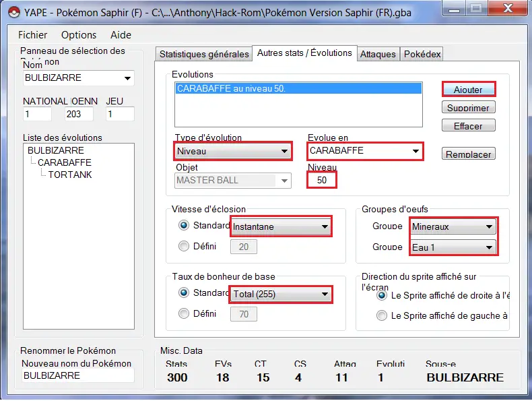Open the Mineraux egg group dropdown
Screen dimensions: 532x401
453,226
